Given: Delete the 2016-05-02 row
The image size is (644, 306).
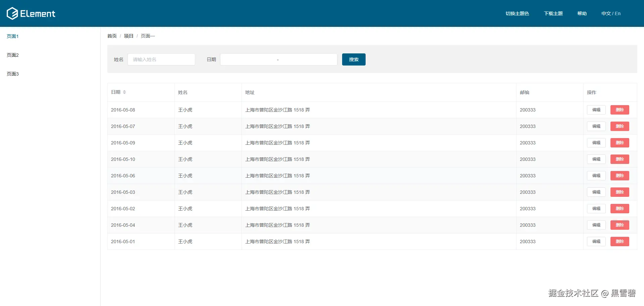Looking at the screenshot, I should point(620,209).
